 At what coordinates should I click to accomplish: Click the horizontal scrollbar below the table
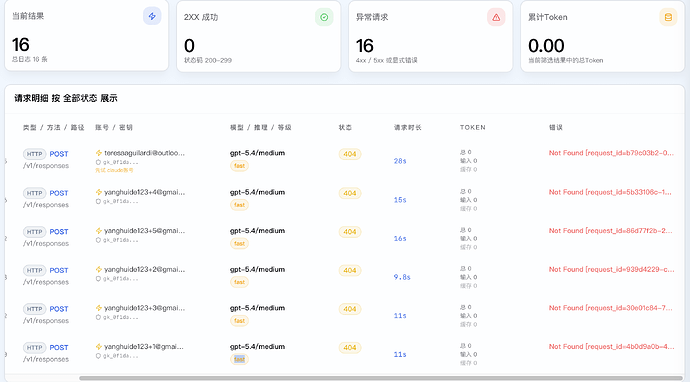pos(382,378)
